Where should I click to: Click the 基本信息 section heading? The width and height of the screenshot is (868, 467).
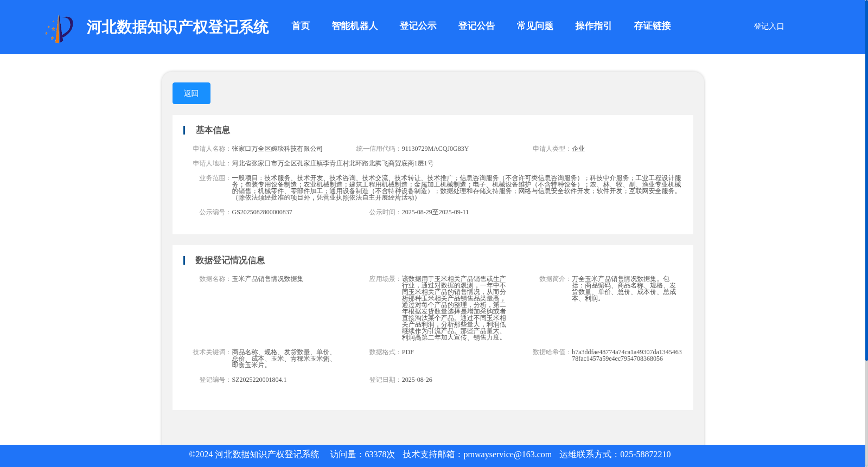click(x=213, y=130)
